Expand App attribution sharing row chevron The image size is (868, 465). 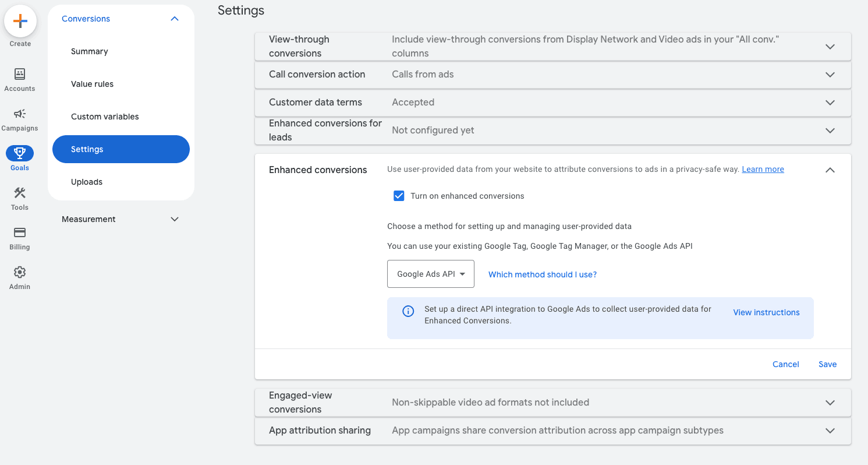pyautogui.click(x=830, y=431)
